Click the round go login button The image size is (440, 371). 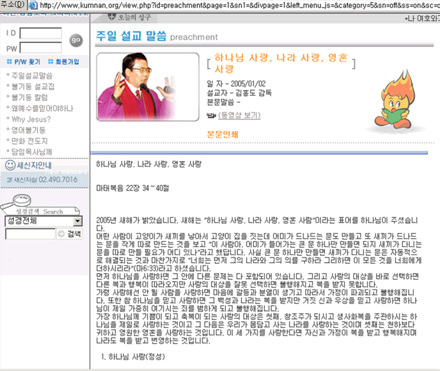[x=76, y=40]
